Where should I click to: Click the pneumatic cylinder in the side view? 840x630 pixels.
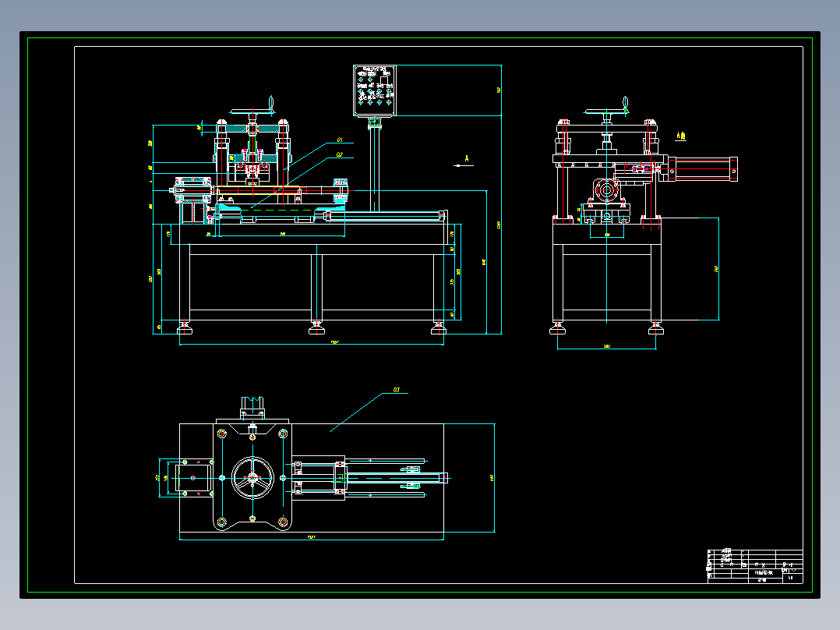tap(703, 169)
